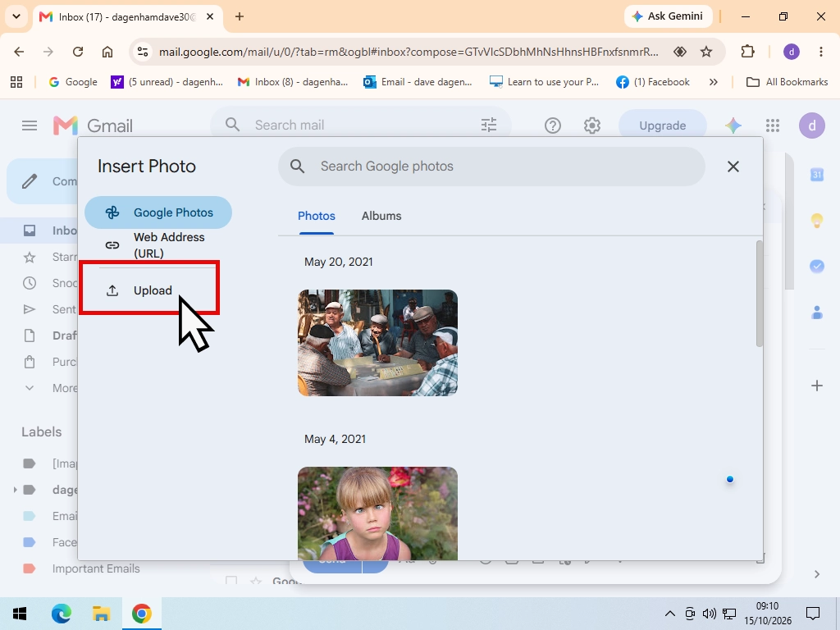
Task: Open Contacts side panel icon
Action: [x=816, y=313]
